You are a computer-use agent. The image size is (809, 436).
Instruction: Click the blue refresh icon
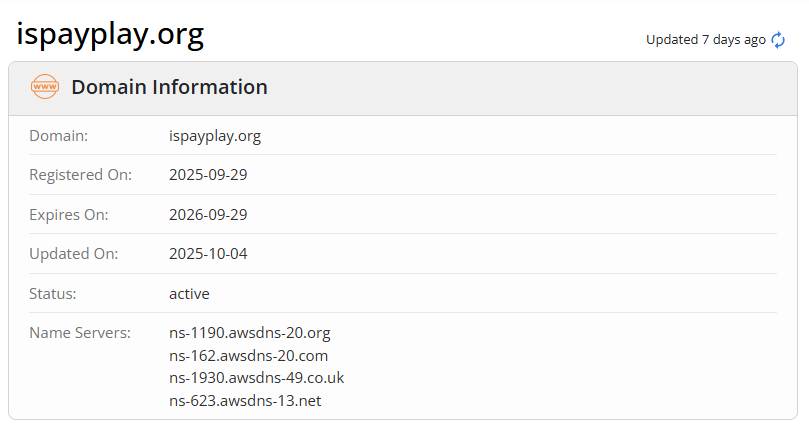point(778,40)
